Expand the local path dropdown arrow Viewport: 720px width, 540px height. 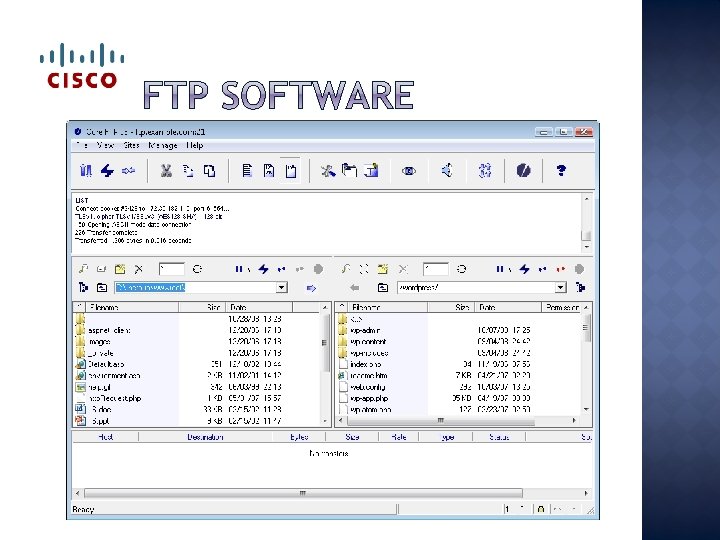pyautogui.click(x=281, y=287)
